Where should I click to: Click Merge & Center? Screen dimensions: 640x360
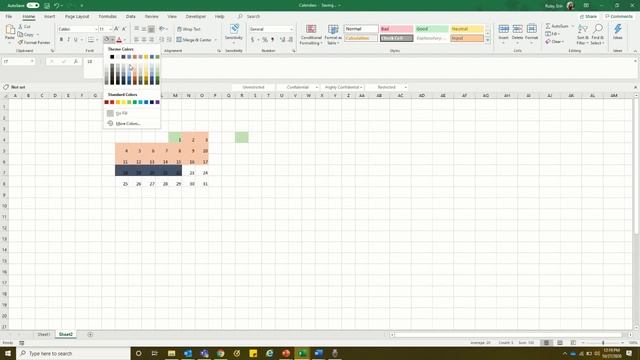click(194, 40)
